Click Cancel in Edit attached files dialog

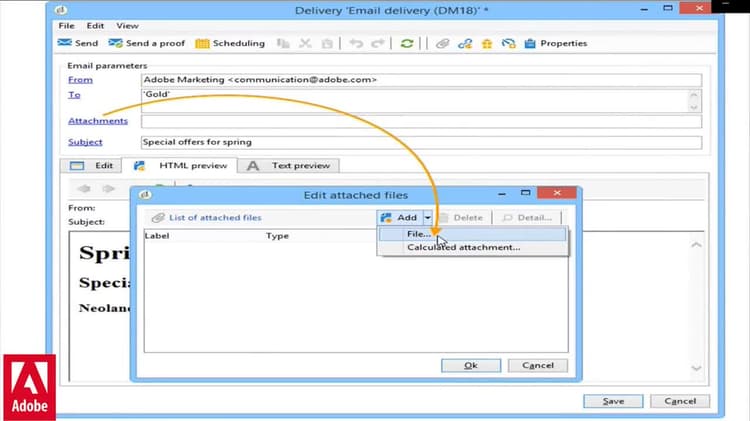click(538, 366)
